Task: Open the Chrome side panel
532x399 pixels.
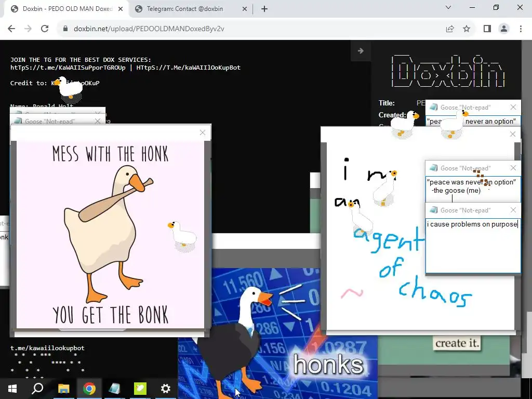Action: tap(487, 29)
